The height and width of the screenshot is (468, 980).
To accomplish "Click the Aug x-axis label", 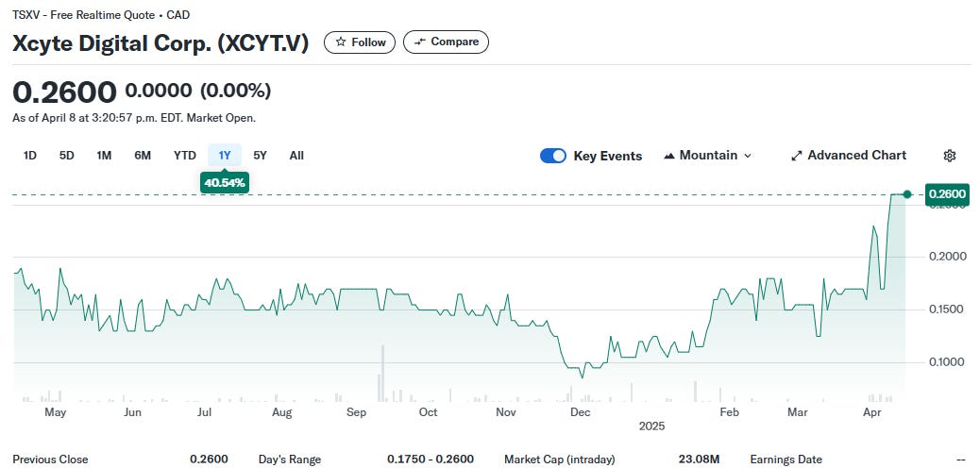I will pos(282,412).
